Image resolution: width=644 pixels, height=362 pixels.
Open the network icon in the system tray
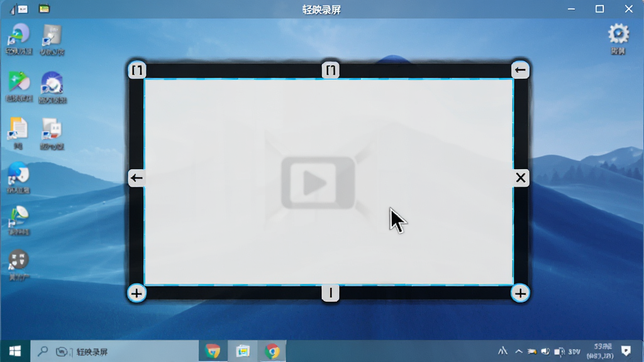(x=532, y=352)
